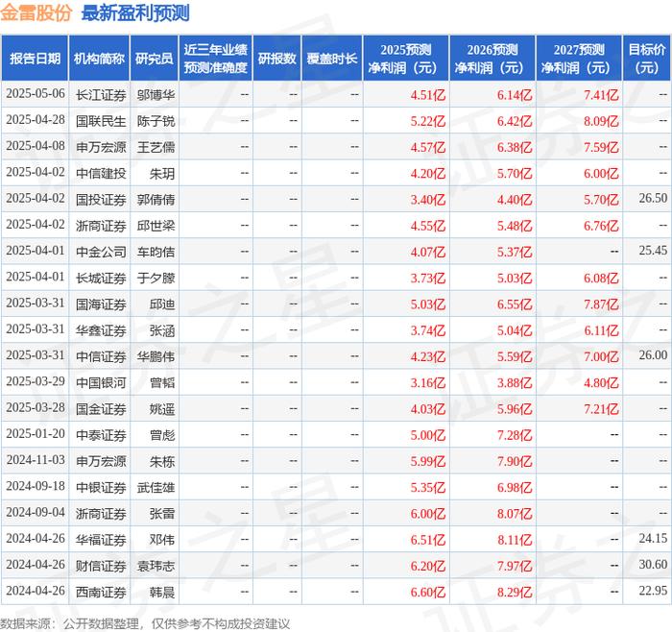Click researcher 袁玮志
This screenshot has height=632, width=672.
[x=156, y=566]
